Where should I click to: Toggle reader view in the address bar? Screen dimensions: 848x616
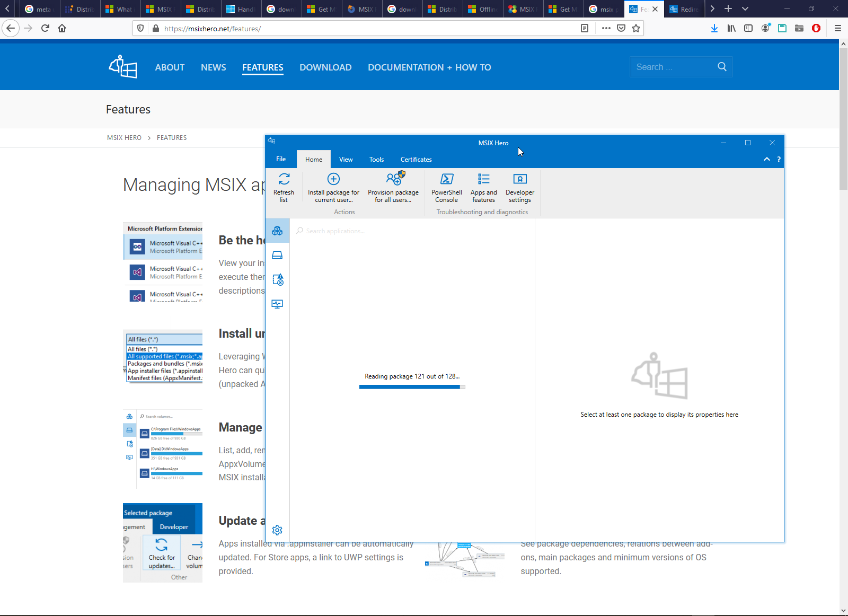585,28
